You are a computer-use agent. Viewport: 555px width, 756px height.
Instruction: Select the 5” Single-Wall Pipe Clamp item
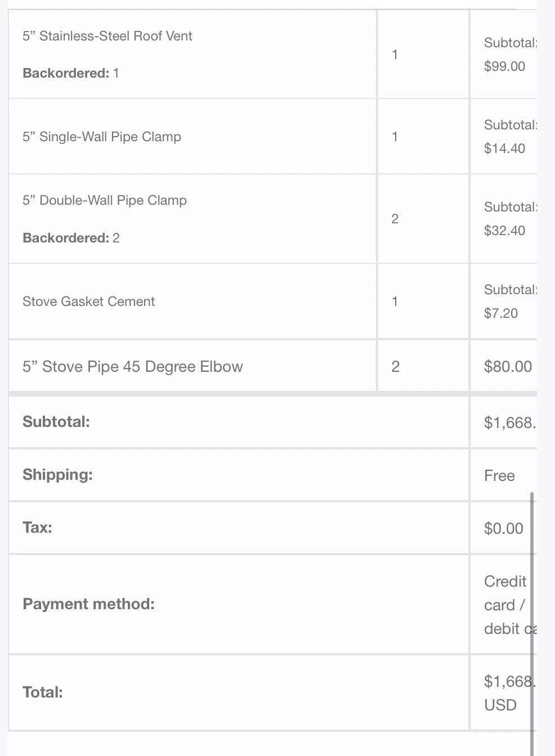pos(102,137)
